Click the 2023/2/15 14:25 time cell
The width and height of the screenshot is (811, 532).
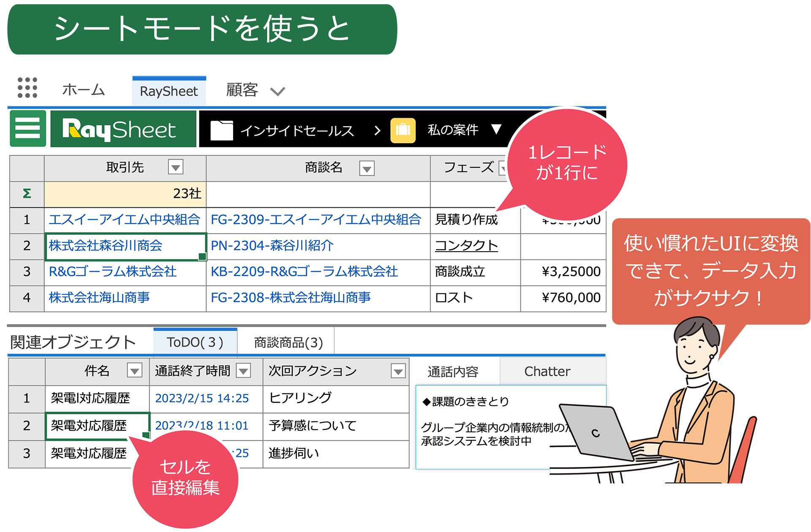(x=206, y=399)
